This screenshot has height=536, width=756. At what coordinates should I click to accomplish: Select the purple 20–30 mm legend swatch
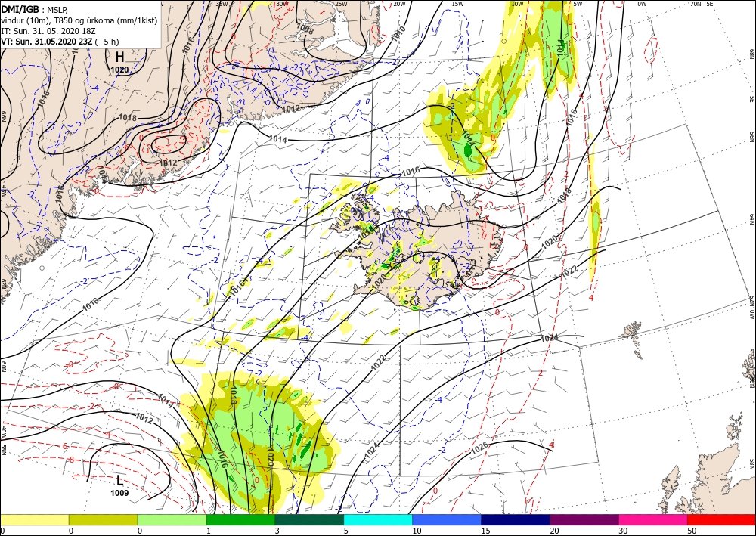(584, 519)
